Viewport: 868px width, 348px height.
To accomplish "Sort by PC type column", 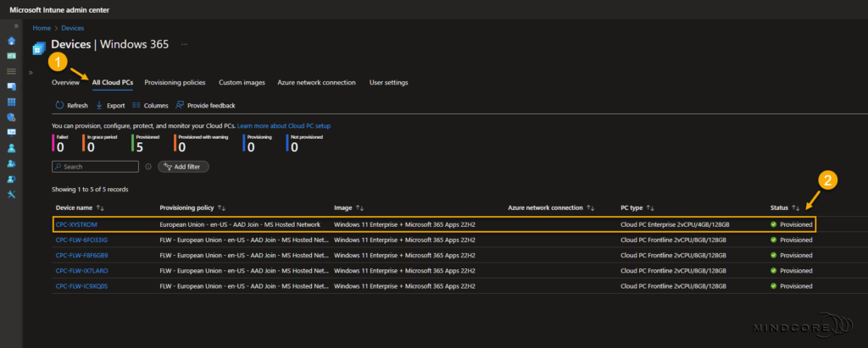I will pos(637,207).
